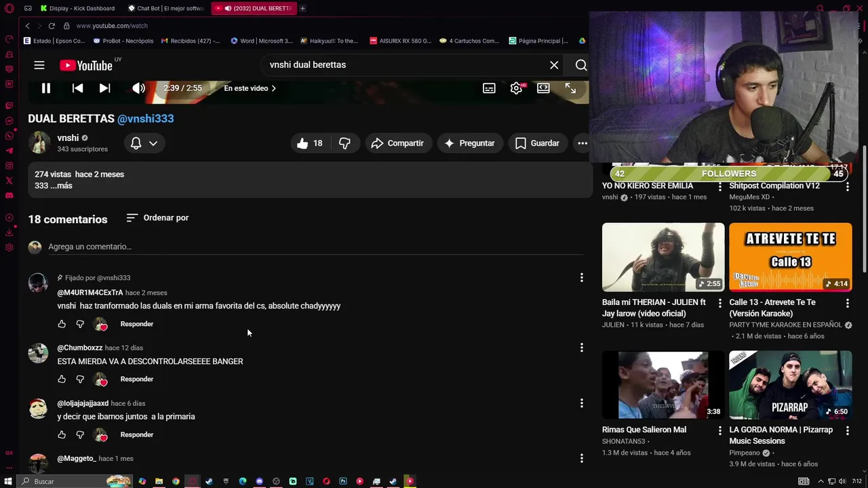Reload the page in the browser
Screen dimensions: 868x488
click(x=52, y=26)
